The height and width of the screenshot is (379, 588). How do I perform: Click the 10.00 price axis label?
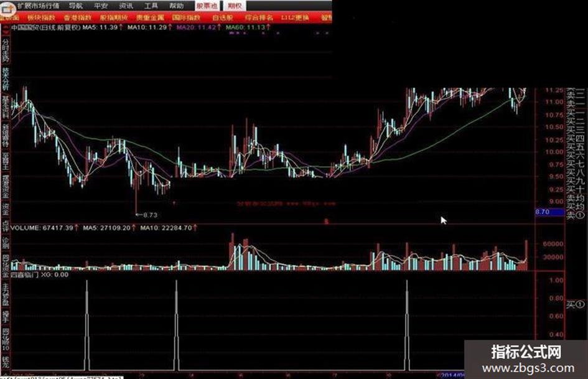554,152
